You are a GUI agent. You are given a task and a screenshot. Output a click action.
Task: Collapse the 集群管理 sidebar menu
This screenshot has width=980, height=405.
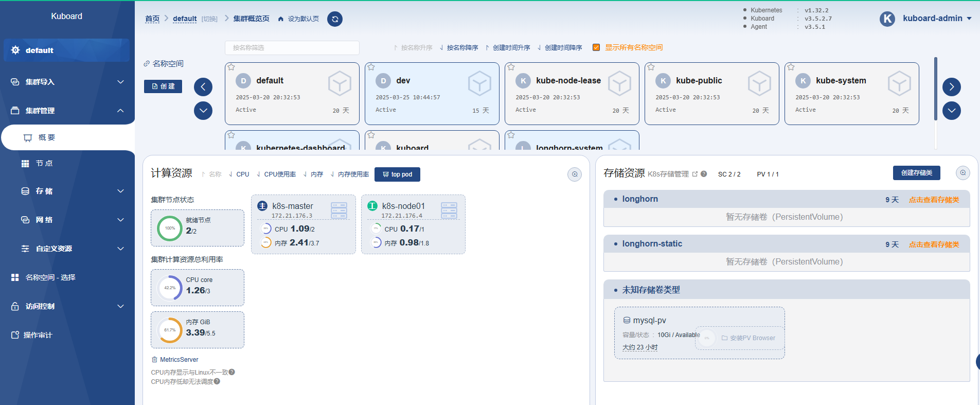click(67, 111)
